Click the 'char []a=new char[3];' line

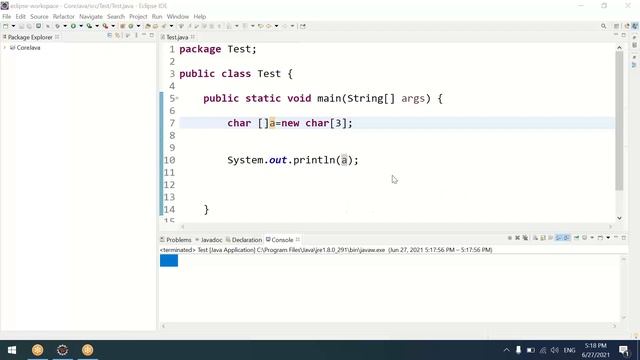click(x=290, y=123)
